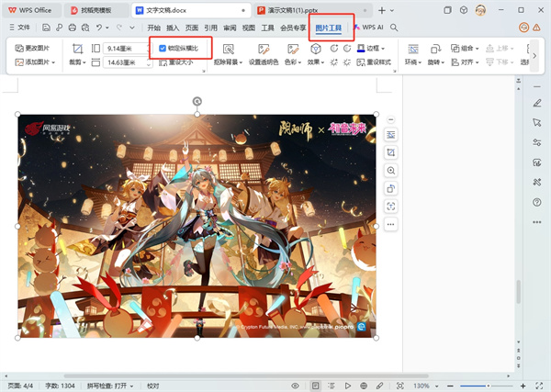Switch to the 开始 (Home) tab
The image size is (551, 392).
154,28
